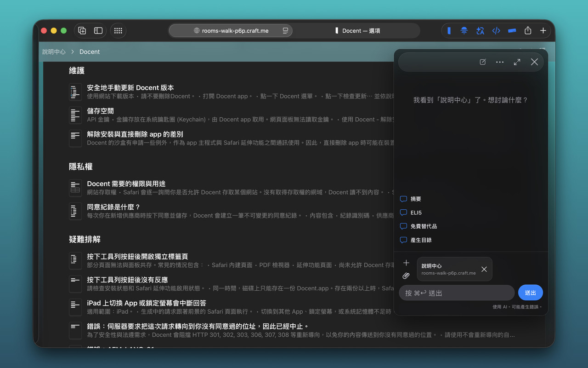The width and height of the screenshot is (588, 368).
Task: Click the 維護 section heading
Action: 77,70
